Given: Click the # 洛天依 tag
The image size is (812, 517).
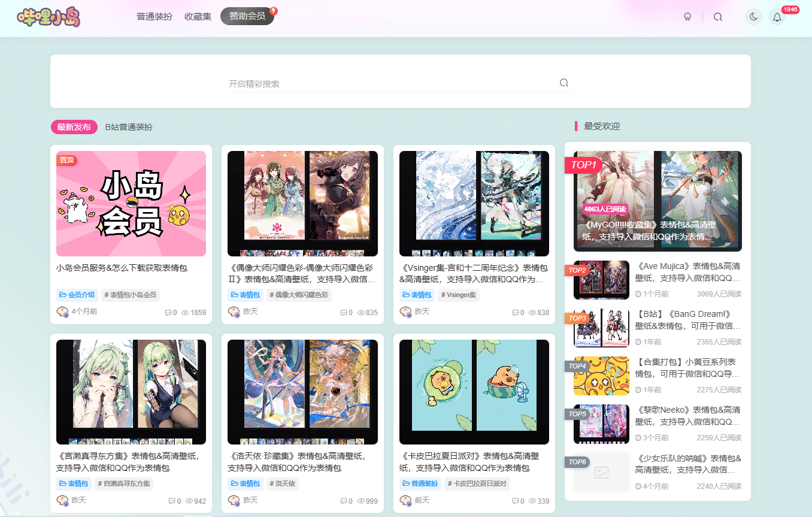Looking at the screenshot, I should tap(282, 483).
